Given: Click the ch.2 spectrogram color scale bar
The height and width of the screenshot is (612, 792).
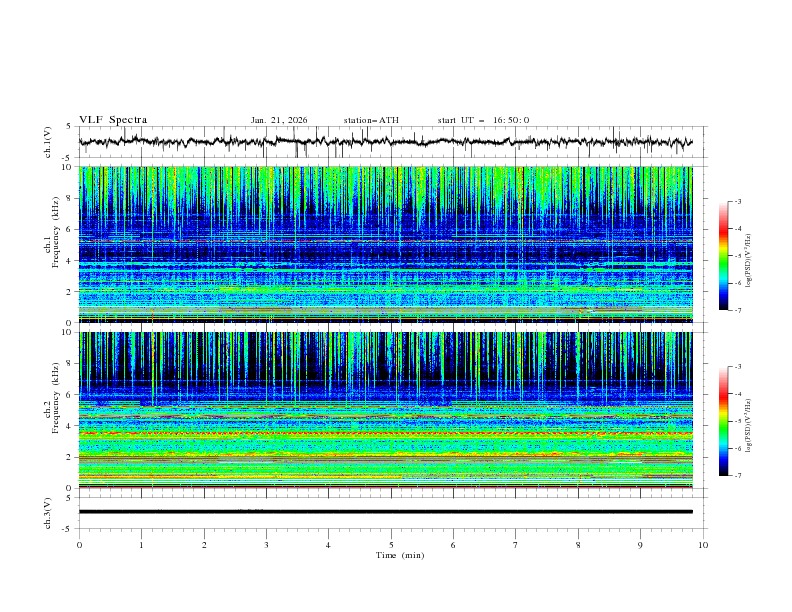Looking at the screenshot, I should tap(723, 421).
